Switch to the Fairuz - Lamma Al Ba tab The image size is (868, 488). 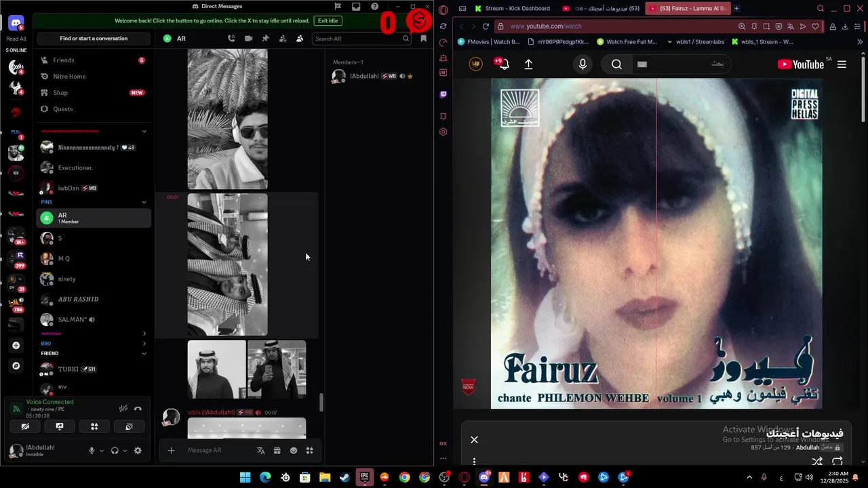click(686, 9)
